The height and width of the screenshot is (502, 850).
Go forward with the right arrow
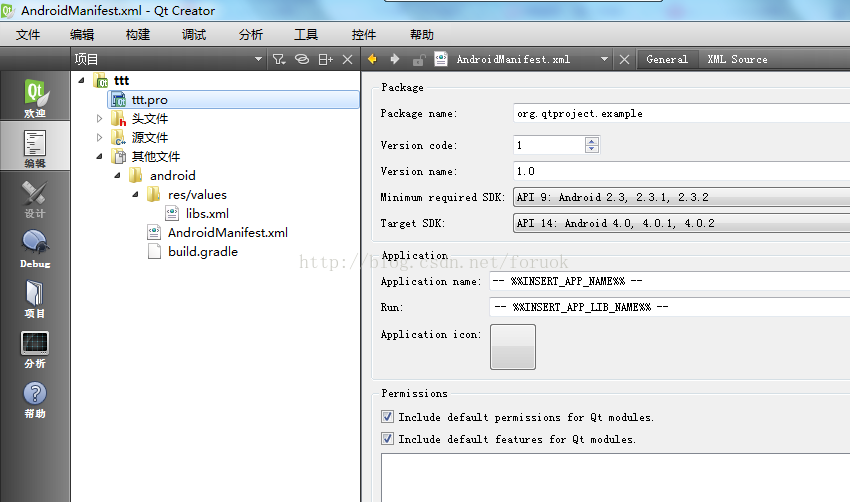395,59
